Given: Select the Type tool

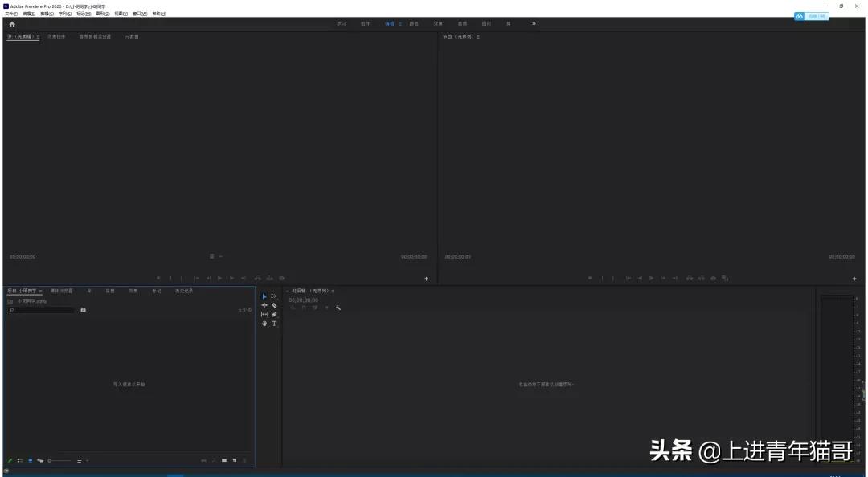Looking at the screenshot, I should point(273,323).
